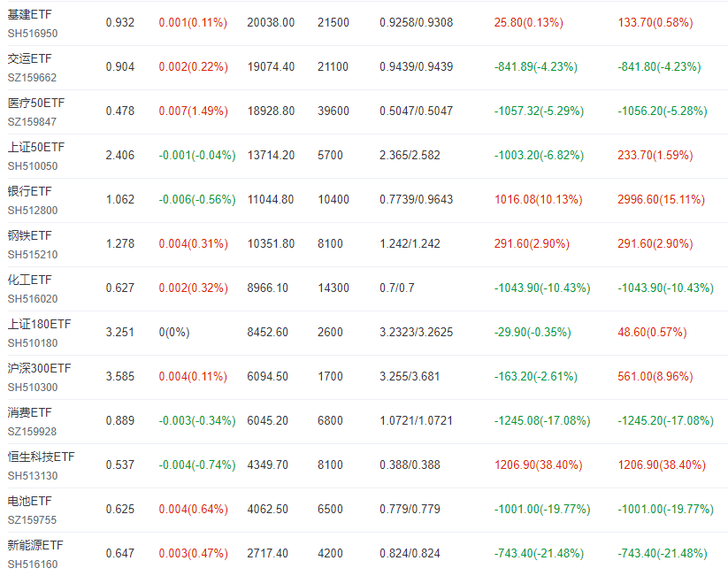Select cost value 0.824/0.824
The width and height of the screenshot is (728, 576).
pyautogui.click(x=410, y=553)
